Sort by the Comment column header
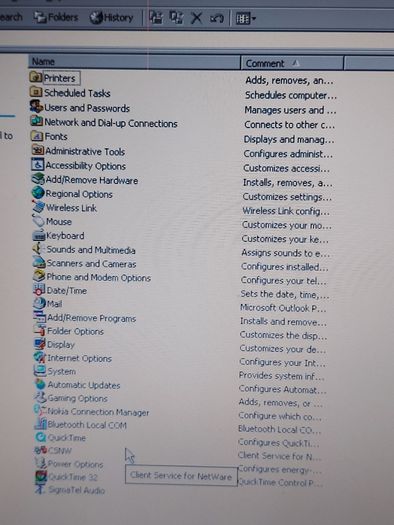Image resolution: width=394 pixels, height=525 pixels. [292, 63]
